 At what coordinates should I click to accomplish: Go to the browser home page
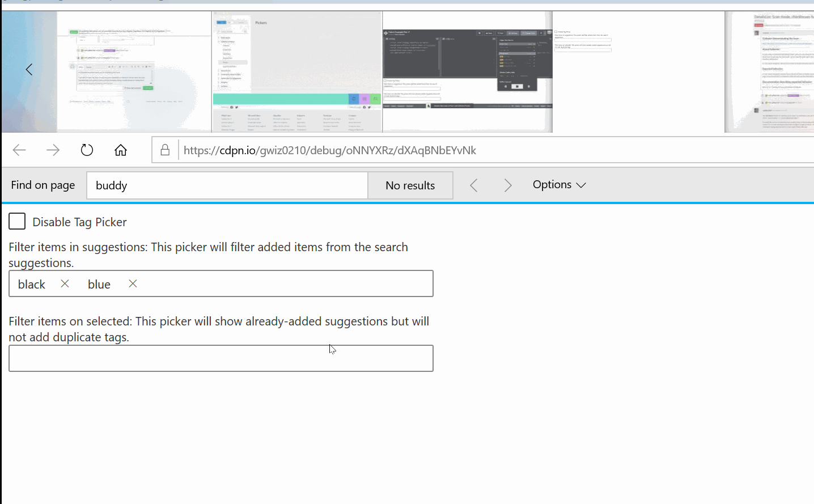coord(120,150)
